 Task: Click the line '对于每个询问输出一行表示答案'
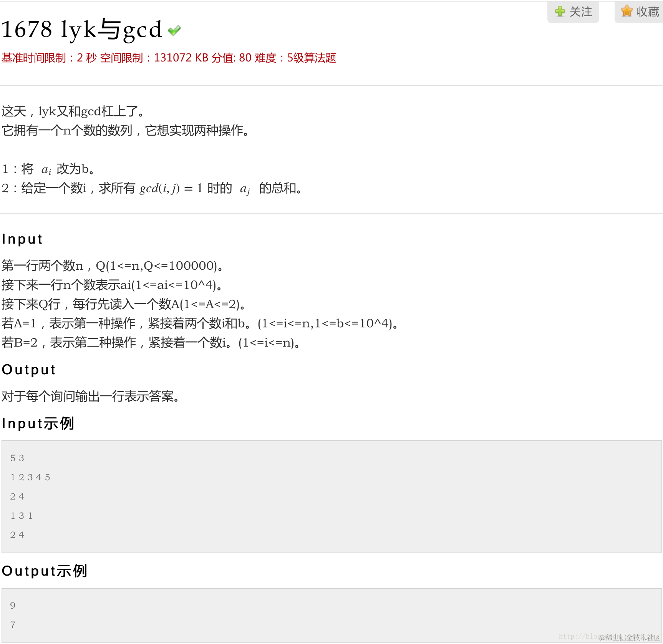pyautogui.click(x=91, y=396)
